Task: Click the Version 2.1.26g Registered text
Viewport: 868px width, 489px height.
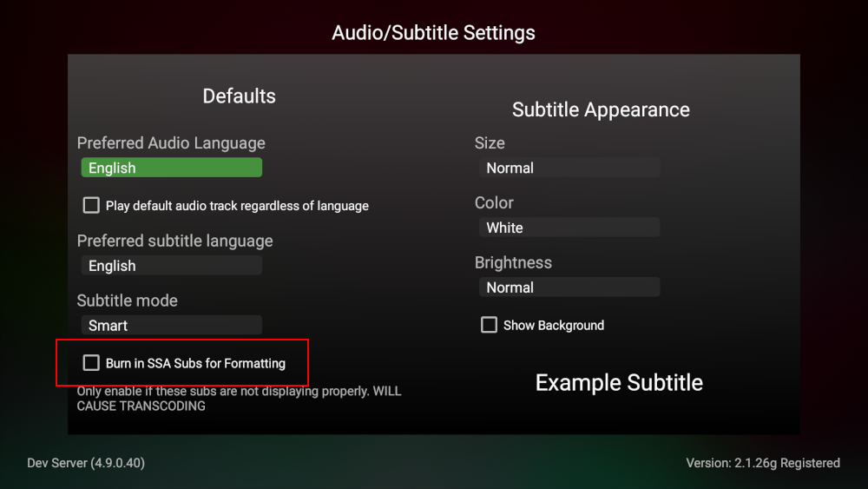Action: 763,463
